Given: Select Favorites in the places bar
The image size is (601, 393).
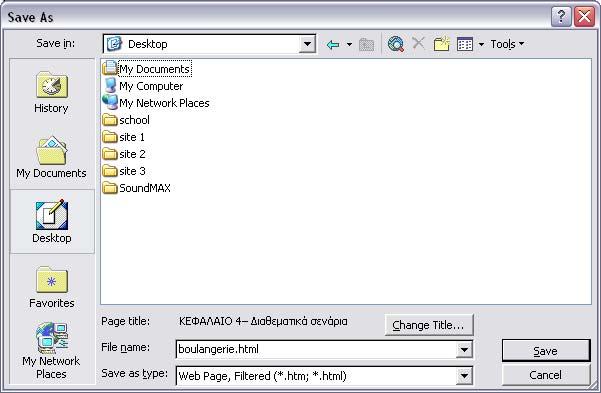Looking at the screenshot, I should click(52, 287).
